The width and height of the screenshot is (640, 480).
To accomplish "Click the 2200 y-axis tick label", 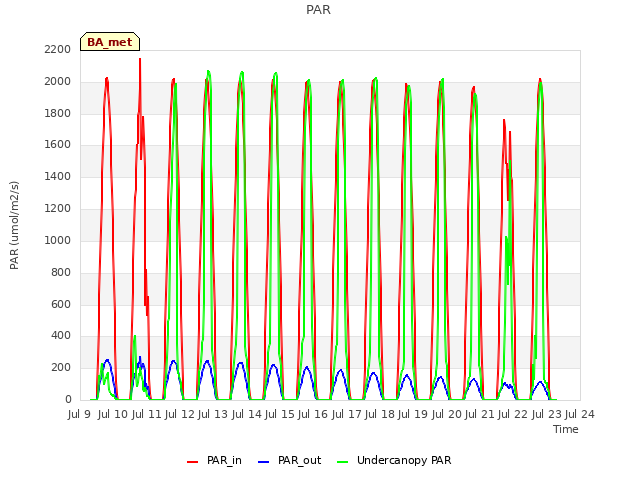I will 58,49.
